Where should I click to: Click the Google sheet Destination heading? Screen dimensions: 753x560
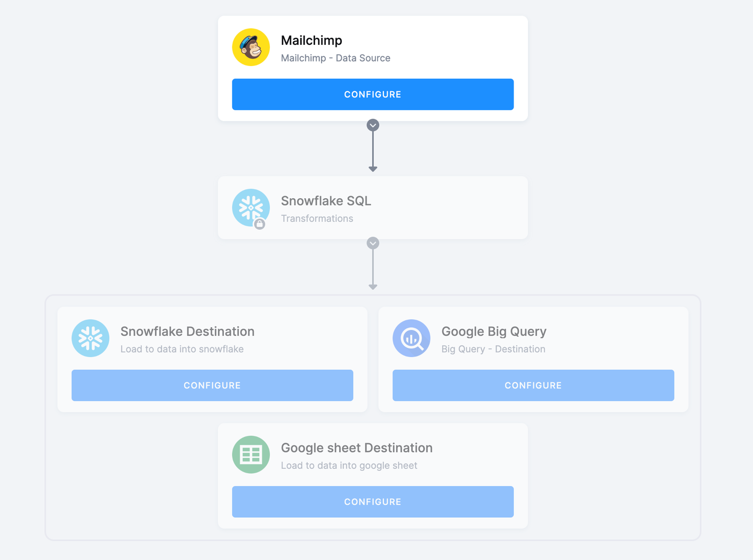[356, 448]
